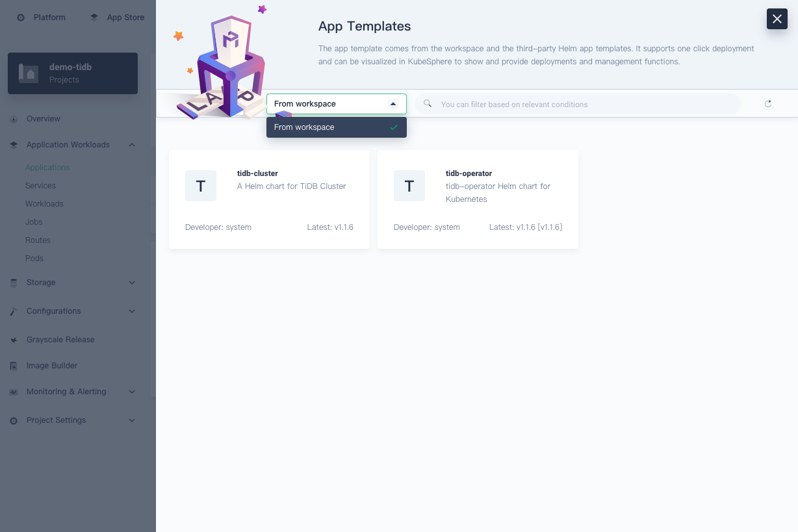Click the Platform gear icon
The width and height of the screenshot is (798, 532).
(x=21, y=18)
